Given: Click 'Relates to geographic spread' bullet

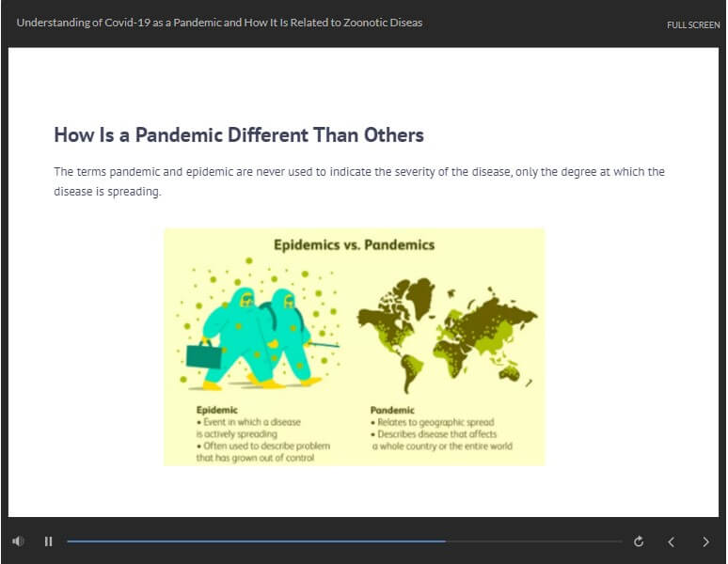Looking at the screenshot, I should 435,423.
